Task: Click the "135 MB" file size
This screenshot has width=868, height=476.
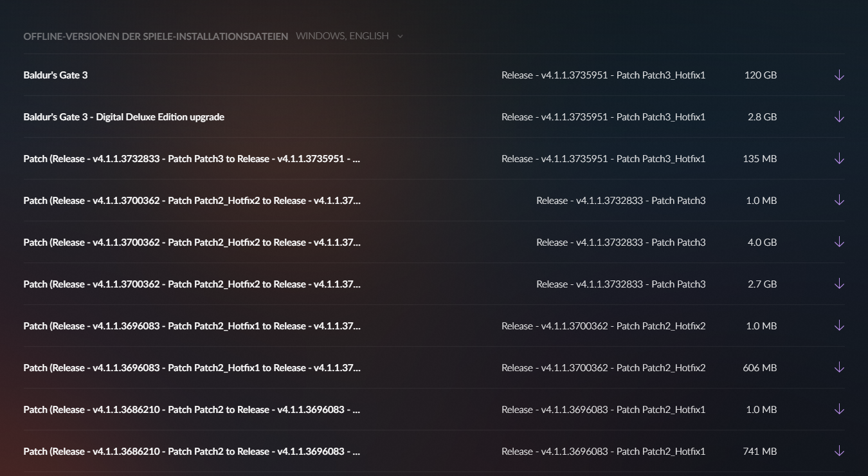Action: 760,159
